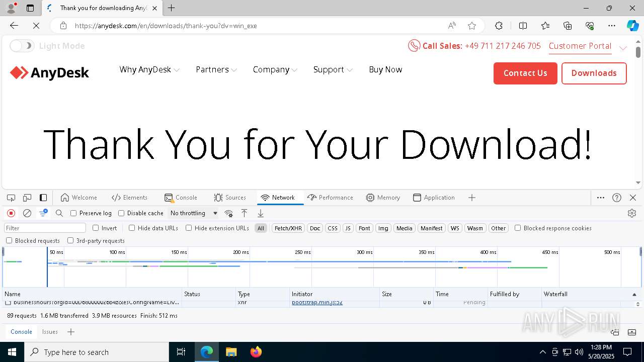This screenshot has height=362, width=644.
Task: Export HAR file download arrow
Action: (x=261, y=213)
